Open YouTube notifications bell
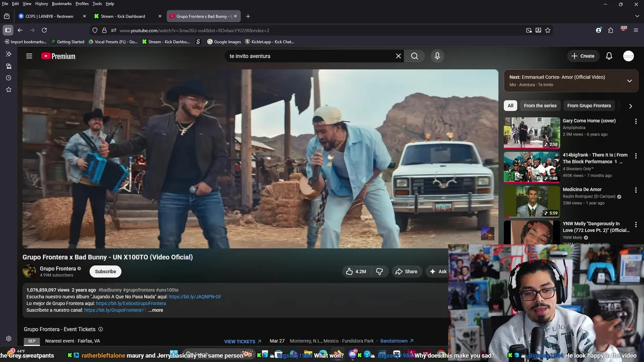The image size is (644, 362). (x=609, y=56)
